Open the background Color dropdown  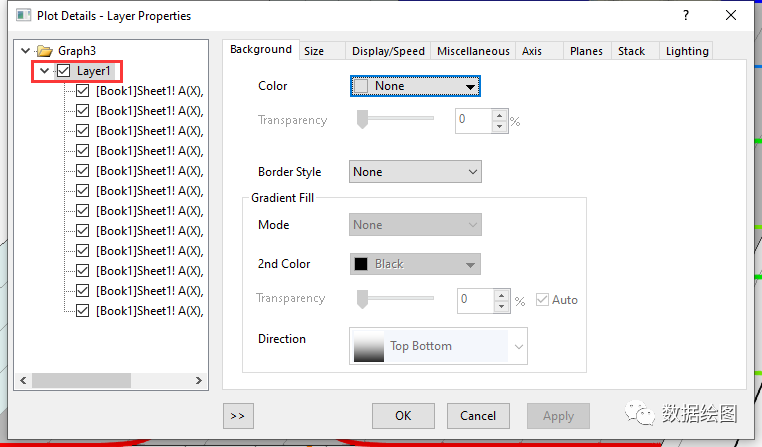click(415, 86)
